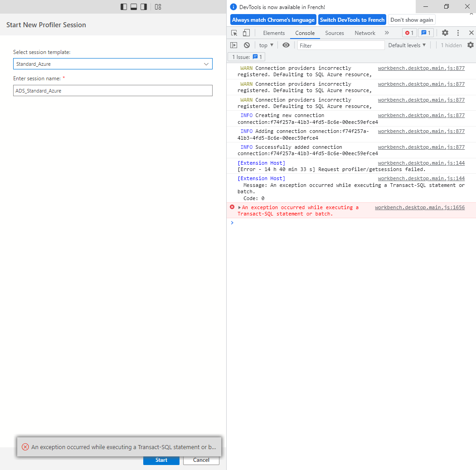Open workbench.desktop.main.js:1656 source link
476x470 pixels.
tap(420, 207)
